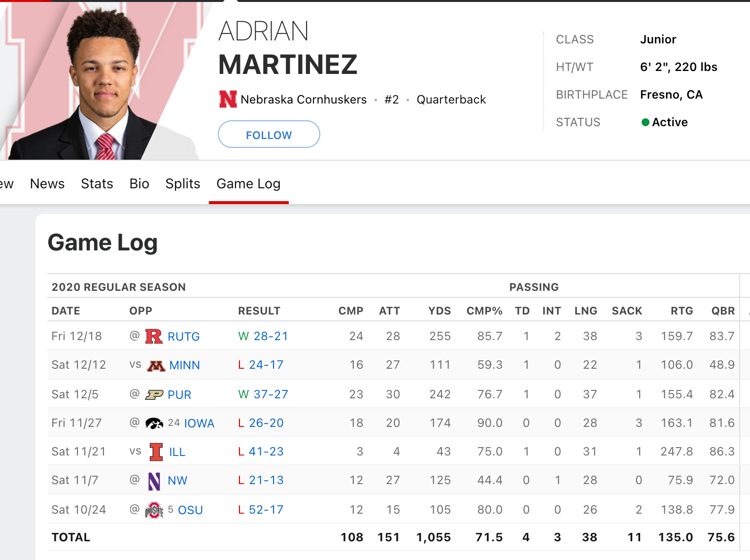Click the Minnesota Gophers logo icon
The height and width of the screenshot is (560, 750).
[156, 365]
